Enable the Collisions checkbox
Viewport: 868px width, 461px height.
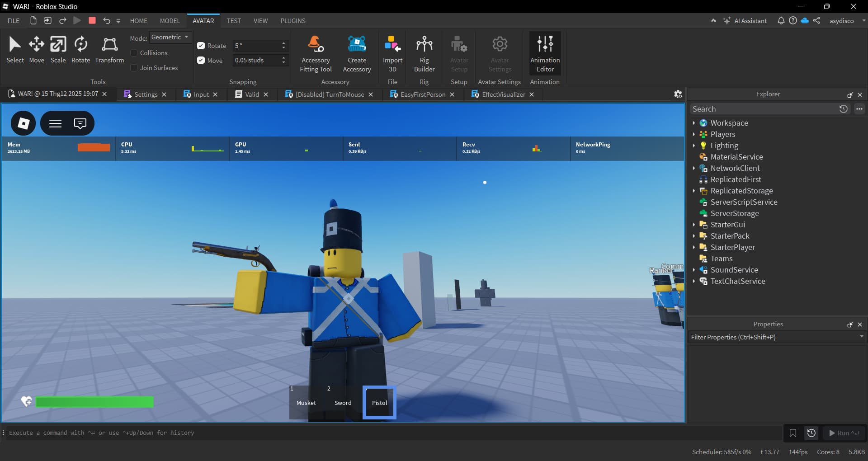133,52
